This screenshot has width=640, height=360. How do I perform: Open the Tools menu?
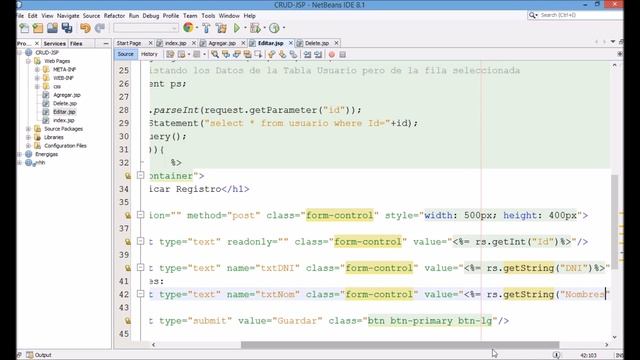click(x=208, y=16)
